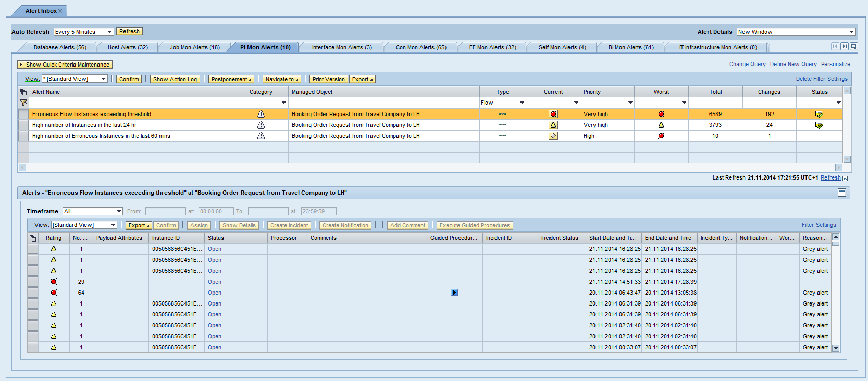This screenshot has height=381, width=868.
Task: Open Auto Refresh interval dropdown
Action: click(x=110, y=32)
